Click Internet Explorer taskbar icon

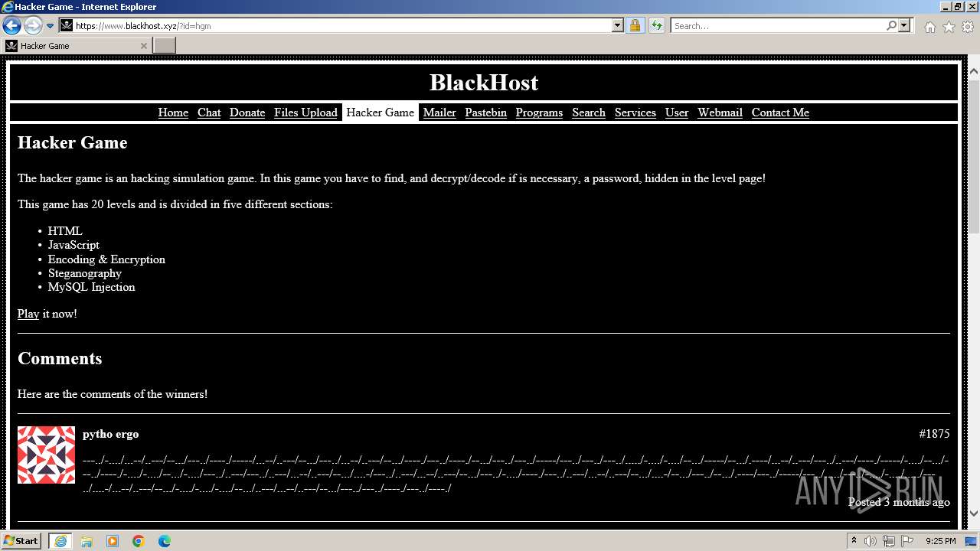click(x=60, y=541)
